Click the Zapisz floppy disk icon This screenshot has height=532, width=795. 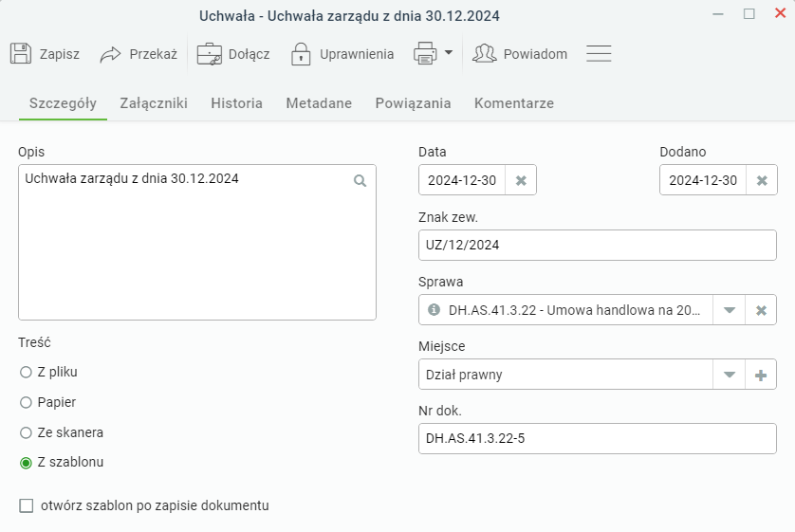pyautogui.click(x=21, y=53)
